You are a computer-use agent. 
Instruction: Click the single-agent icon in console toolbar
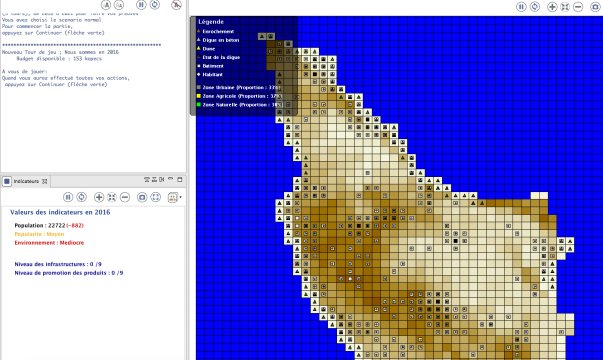[x=106, y=5]
